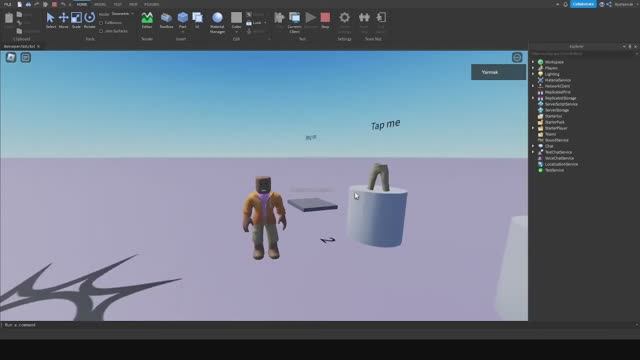The width and height of the screenshot is (640, 360).
Task: Switch to the VIEW ribbon tab
Action: pos(133,4)
